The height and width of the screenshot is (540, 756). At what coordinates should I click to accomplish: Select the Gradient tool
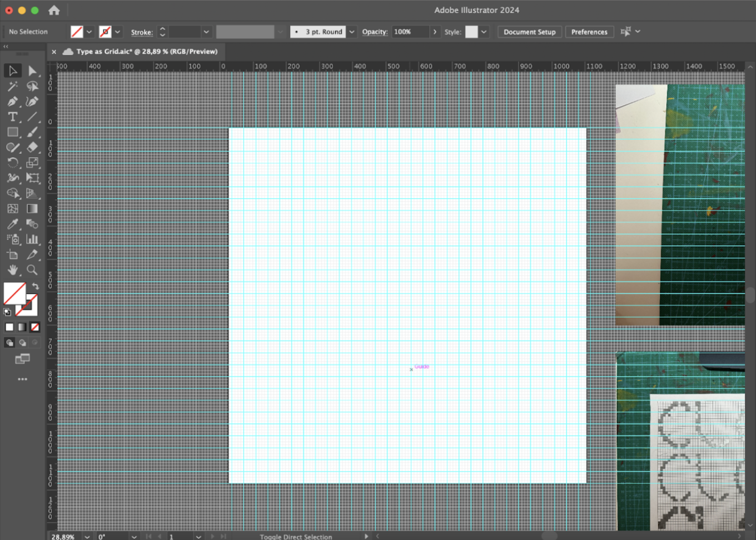[x=32, y=209]
